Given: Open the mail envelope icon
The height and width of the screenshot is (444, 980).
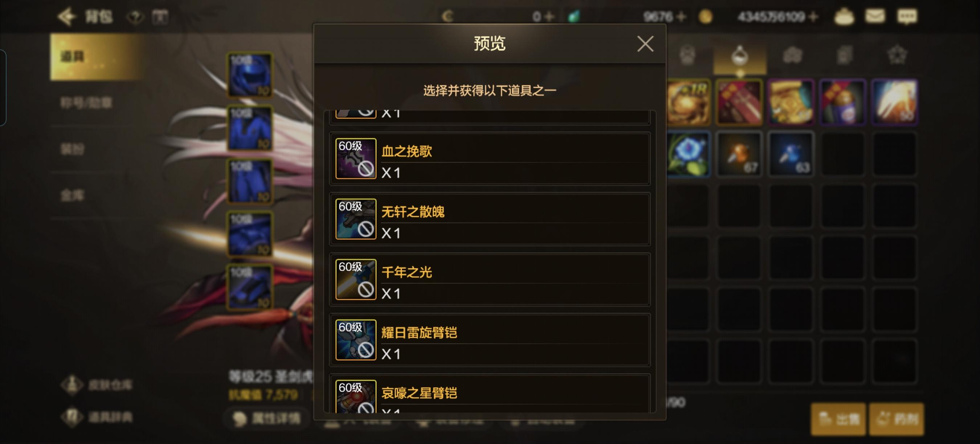Looking at the screenshot, I should click(x=875, y=16).
